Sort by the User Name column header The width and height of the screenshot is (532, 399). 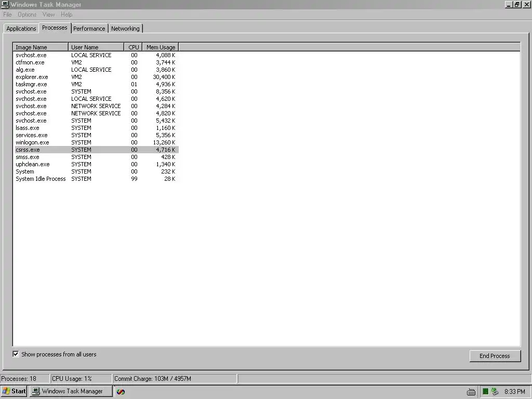click(96, 47)
